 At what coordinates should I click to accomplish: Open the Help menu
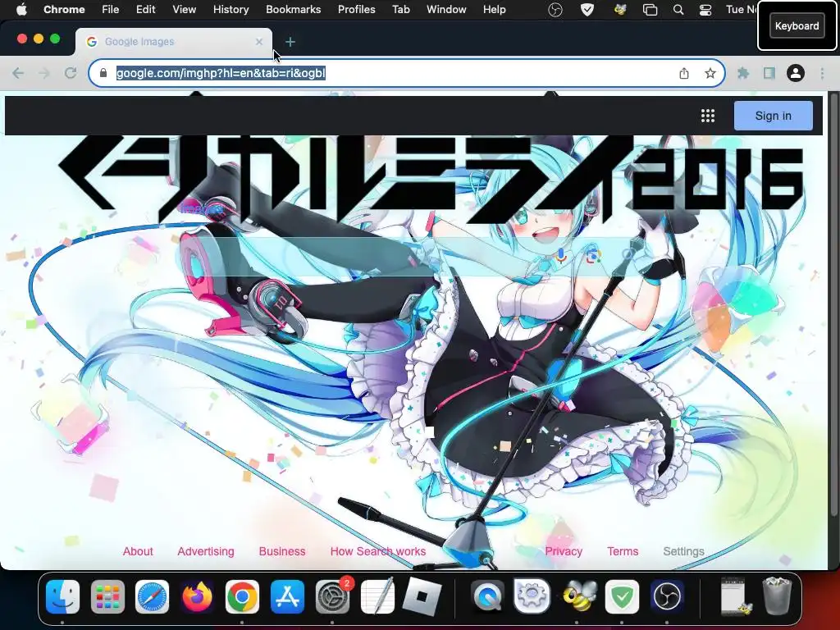494,9
